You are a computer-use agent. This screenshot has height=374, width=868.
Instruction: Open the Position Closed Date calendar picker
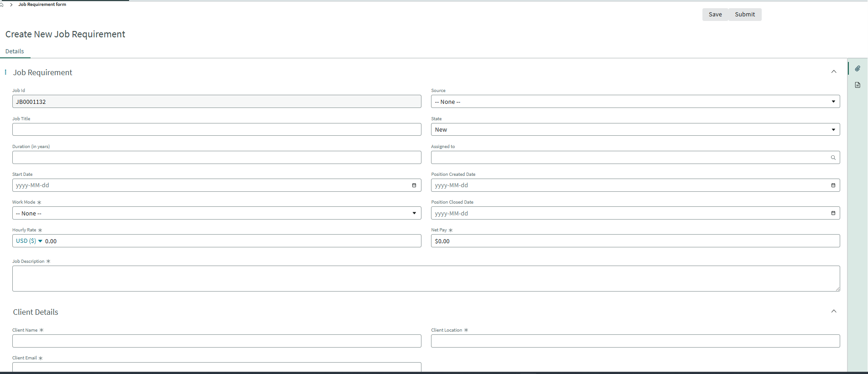pos(833,213)
